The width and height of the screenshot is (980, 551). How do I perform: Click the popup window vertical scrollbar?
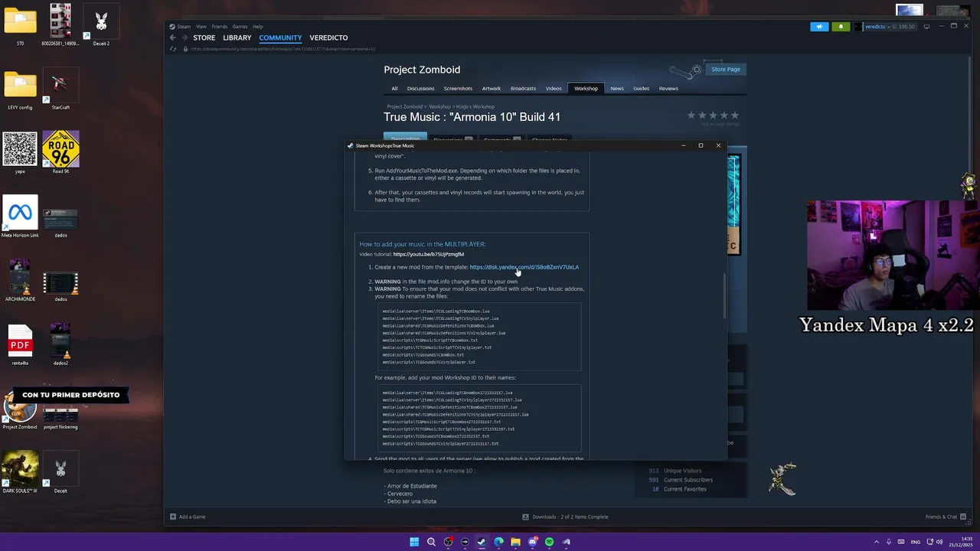pos(724,294)
